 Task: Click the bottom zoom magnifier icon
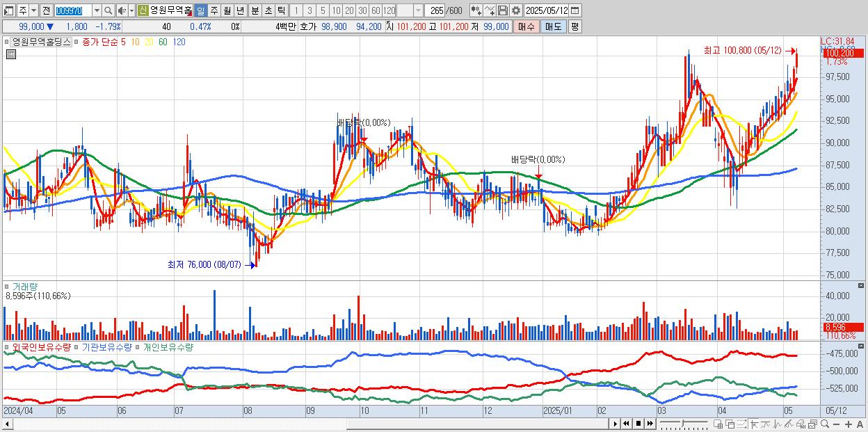click(825, 424)
